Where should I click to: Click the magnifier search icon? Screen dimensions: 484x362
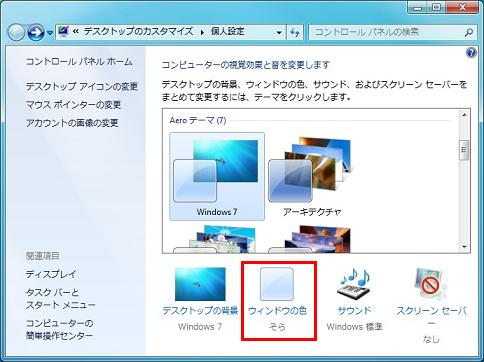tap(468, 32)
